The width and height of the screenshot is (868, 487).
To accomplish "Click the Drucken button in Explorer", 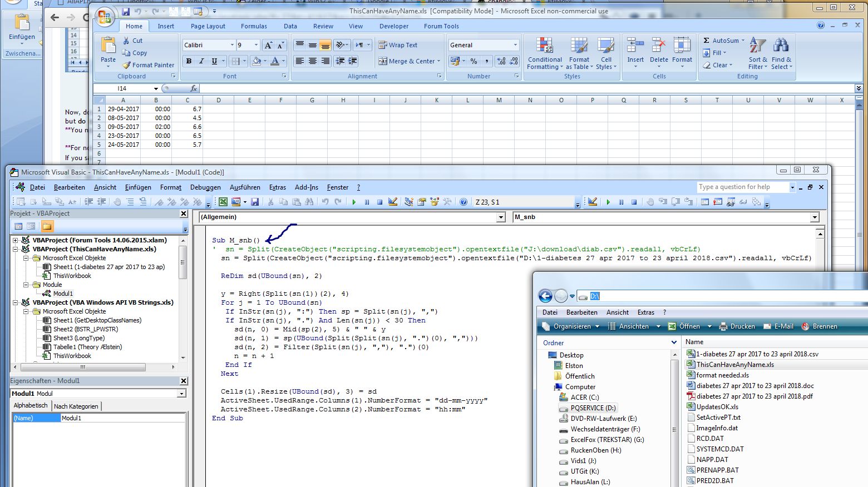I will coord(737,326).
